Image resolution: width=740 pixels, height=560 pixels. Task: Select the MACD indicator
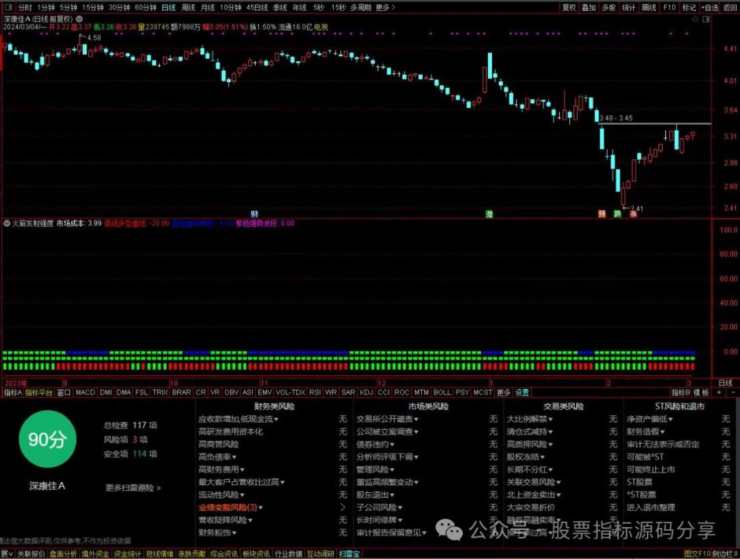coord(86,392)
